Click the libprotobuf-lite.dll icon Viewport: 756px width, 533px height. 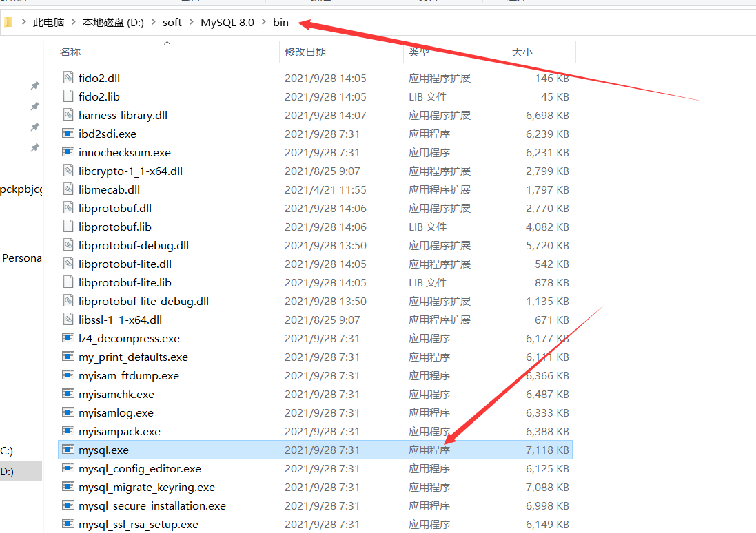pyautogui.click(x=68, y=264)
